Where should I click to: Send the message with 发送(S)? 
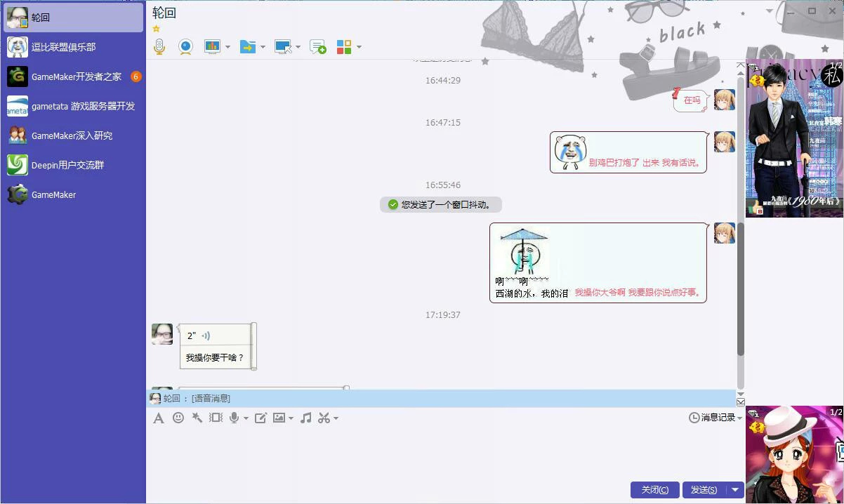[x=704, y=489]
